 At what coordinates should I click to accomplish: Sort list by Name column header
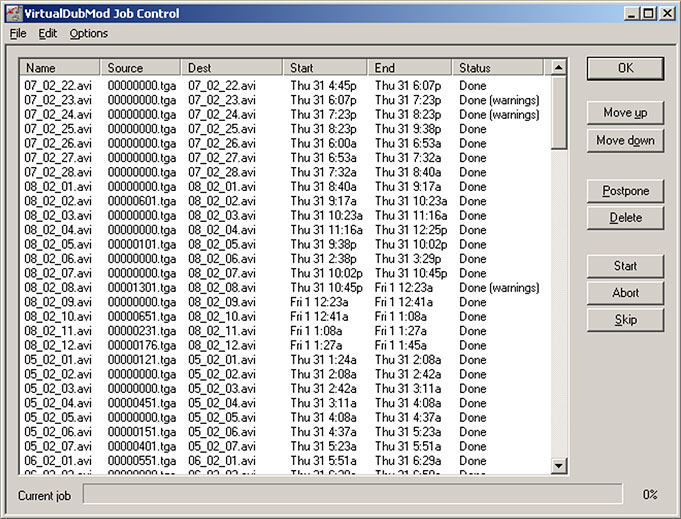click(60, 68)
